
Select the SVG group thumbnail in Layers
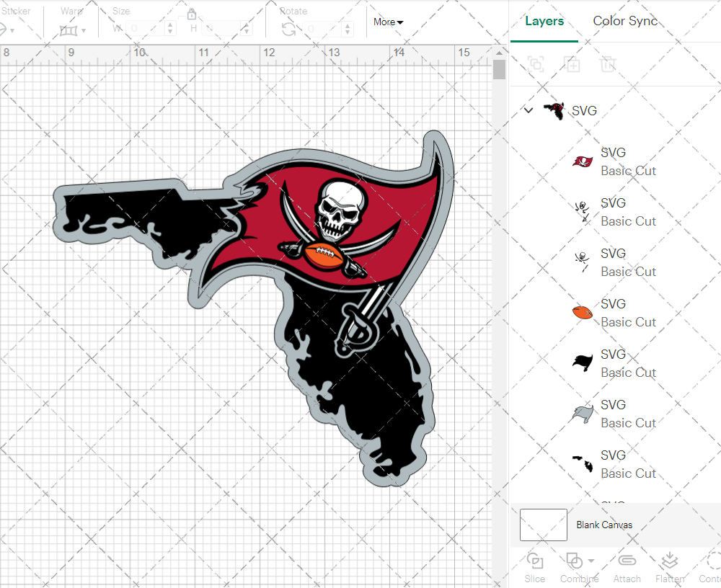(554, 111)
